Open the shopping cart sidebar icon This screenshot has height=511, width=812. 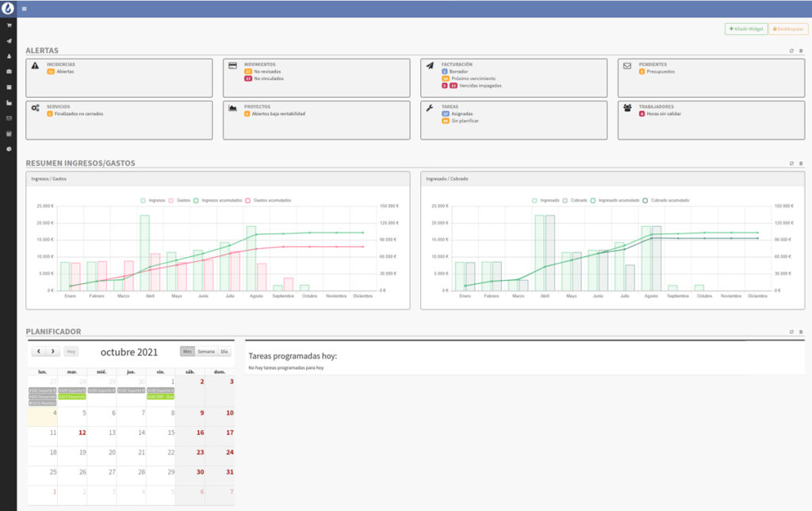(x=9, y=26)
